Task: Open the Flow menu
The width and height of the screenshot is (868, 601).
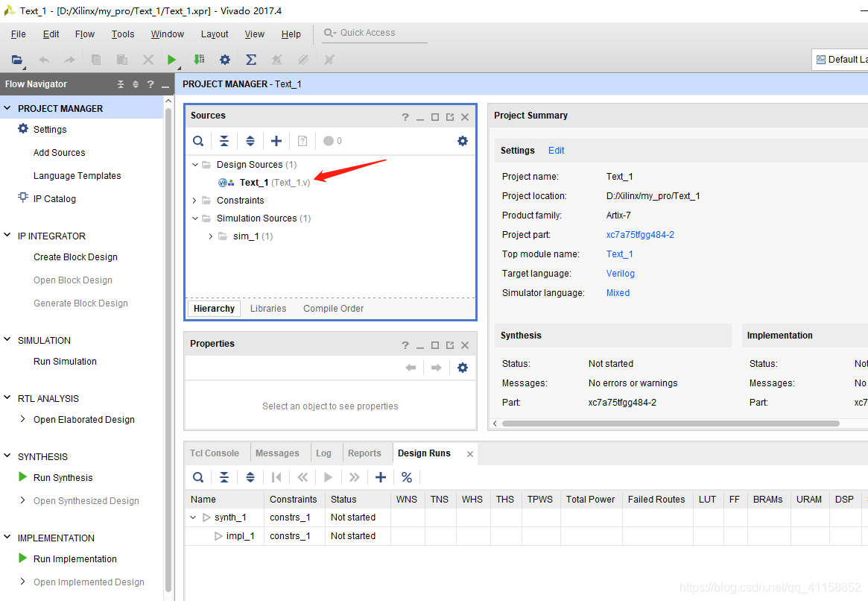Action: point(85,34)
